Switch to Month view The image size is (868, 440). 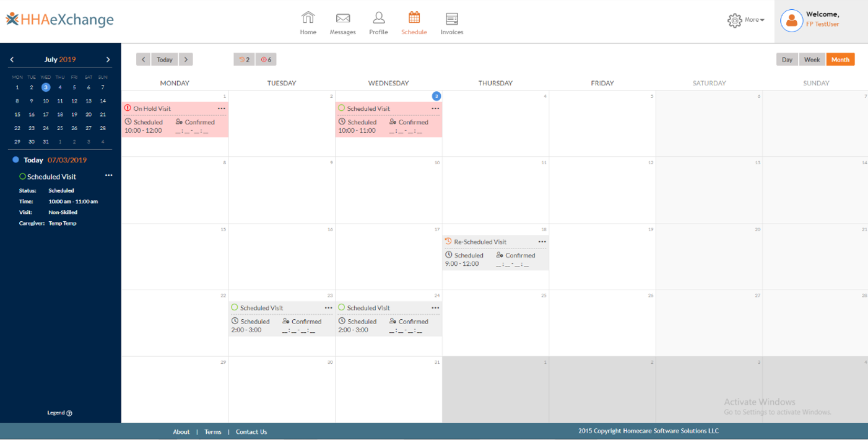coord(840,59)
